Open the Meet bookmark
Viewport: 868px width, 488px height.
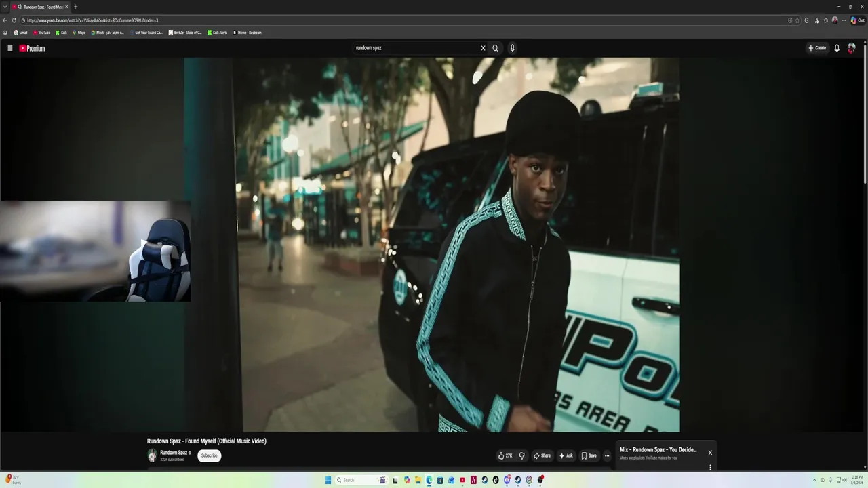click(x=107, y=33)
